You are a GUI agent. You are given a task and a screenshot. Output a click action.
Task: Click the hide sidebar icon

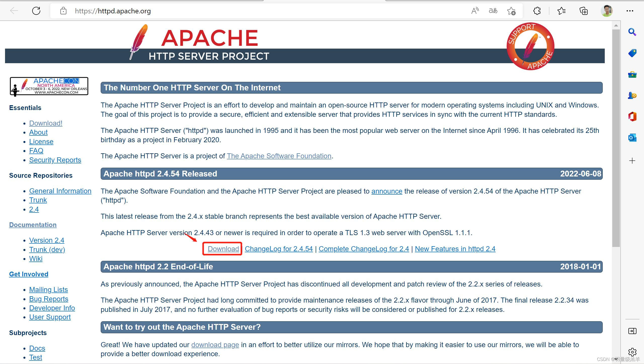coord(632,331)
